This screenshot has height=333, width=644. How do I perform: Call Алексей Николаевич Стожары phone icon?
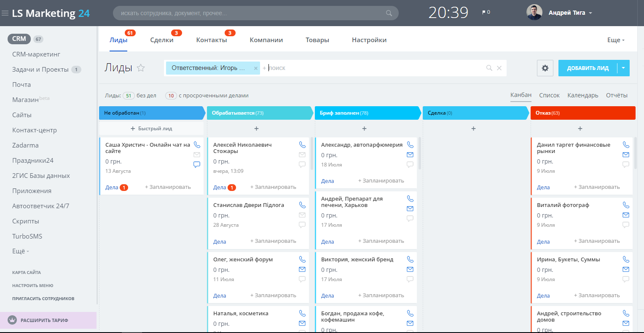click(302, 145)
